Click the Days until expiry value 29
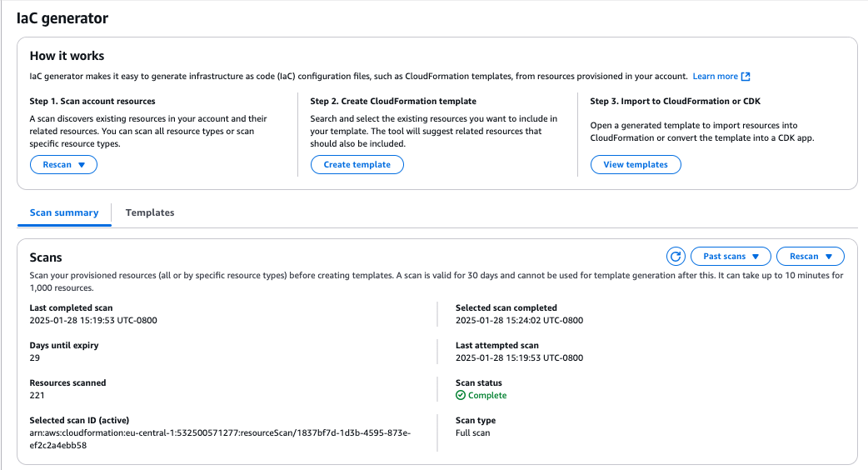The width and height of the screenshot is (868, 470). (35, 357)
